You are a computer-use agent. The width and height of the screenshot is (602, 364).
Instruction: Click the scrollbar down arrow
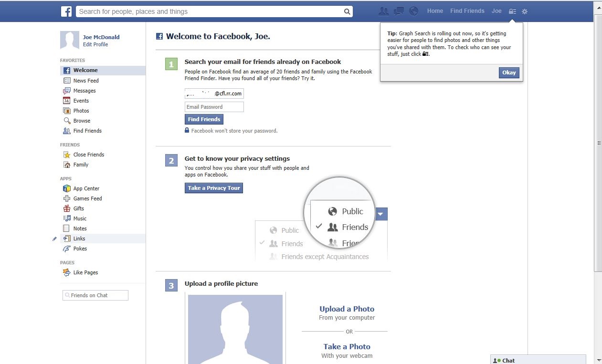[598, 360]
